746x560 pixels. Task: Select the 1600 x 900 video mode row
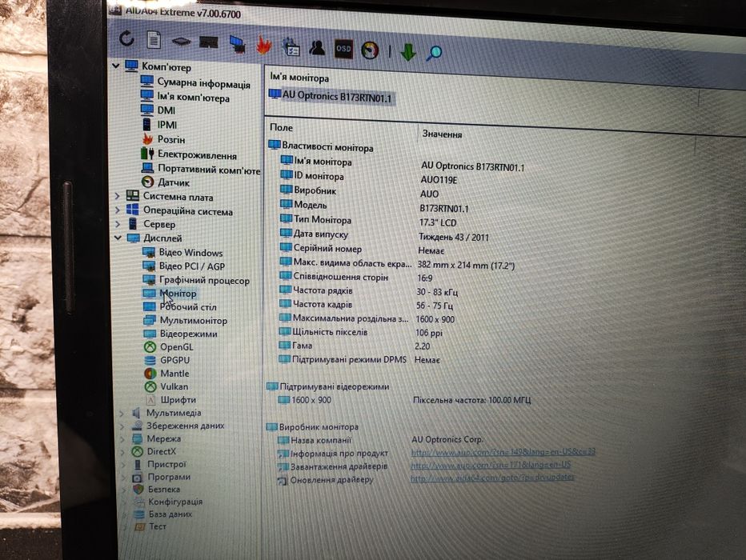[x=404, y=400]
